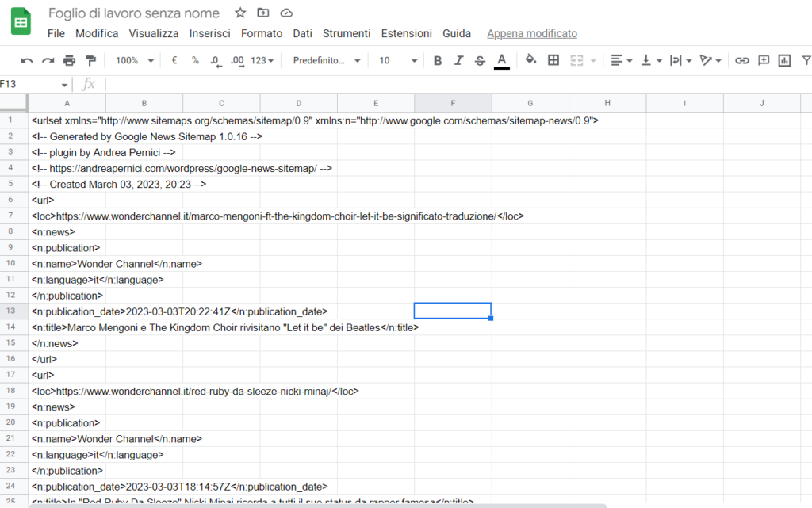
Task: Open the File menu
Action: point(56,33)
